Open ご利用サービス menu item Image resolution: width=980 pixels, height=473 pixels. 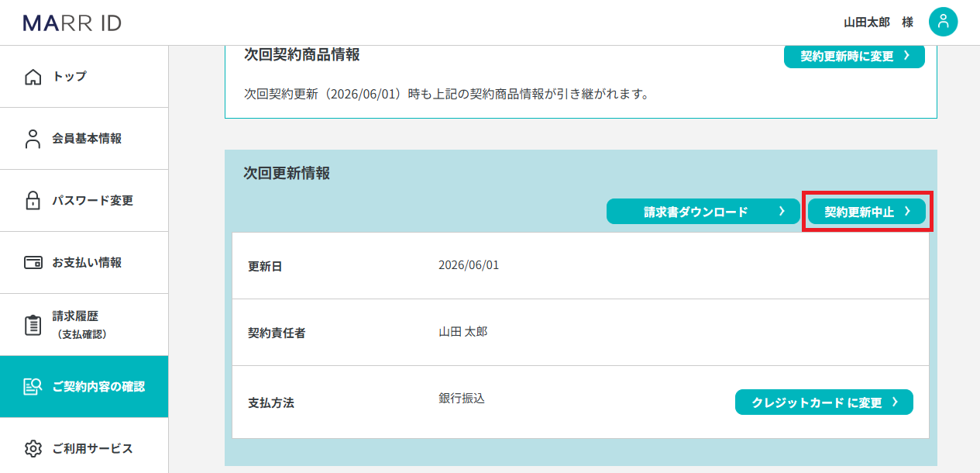[84, 446]
